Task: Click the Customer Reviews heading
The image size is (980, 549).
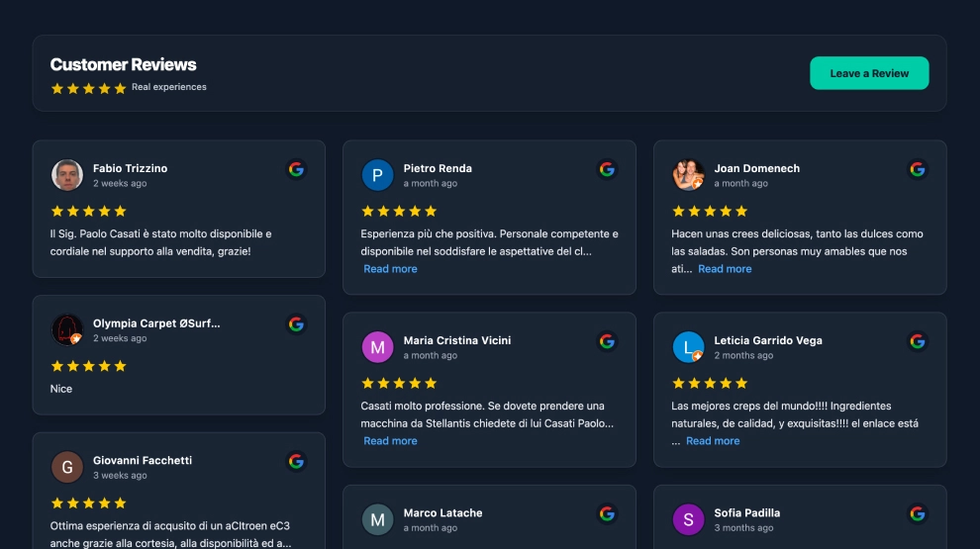Action: 123,64
